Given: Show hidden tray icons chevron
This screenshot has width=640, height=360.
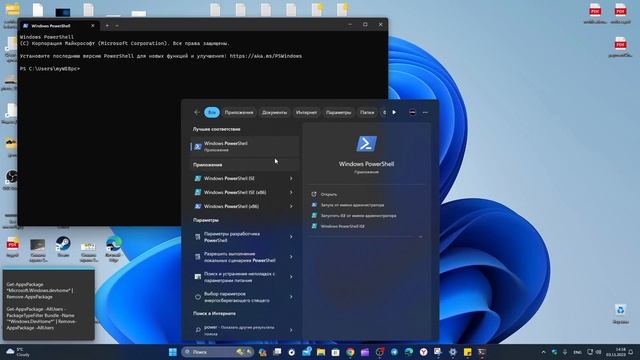Looking at the screenshot, I should pos(543,352).
